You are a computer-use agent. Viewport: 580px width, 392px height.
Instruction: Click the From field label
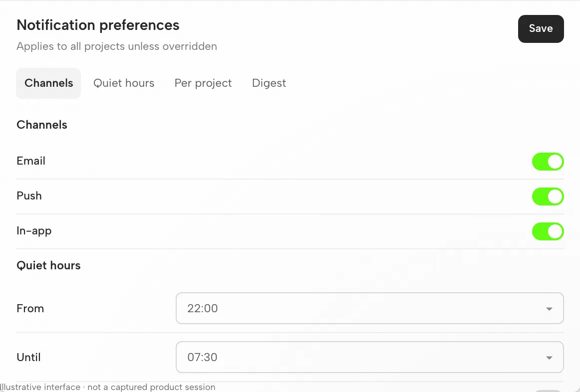[x=30, y=309]
